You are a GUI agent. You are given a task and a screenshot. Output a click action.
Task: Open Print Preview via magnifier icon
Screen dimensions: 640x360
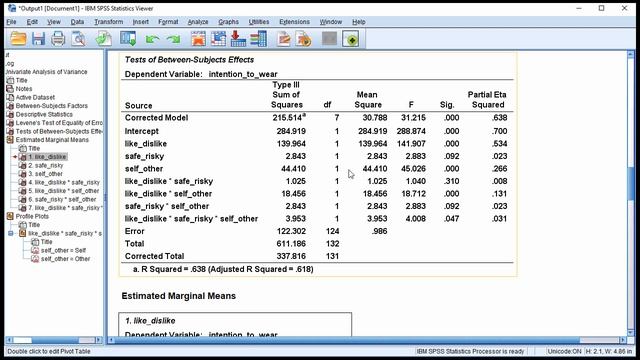tap(78, 39)
